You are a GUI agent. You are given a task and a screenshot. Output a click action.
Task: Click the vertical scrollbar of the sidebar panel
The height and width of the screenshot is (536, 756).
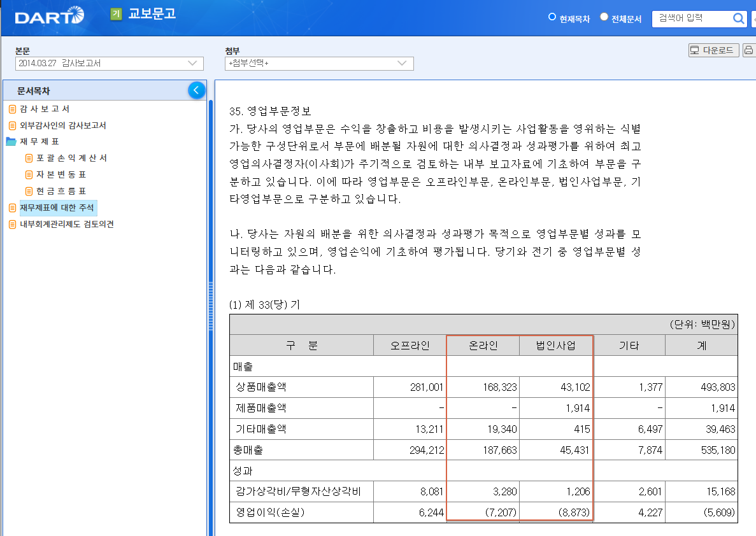pos(211,307)
